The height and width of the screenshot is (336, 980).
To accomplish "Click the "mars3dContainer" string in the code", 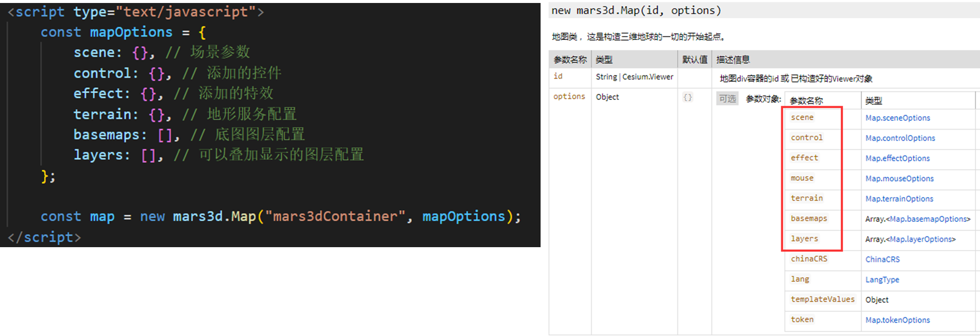I will [335, 216].
